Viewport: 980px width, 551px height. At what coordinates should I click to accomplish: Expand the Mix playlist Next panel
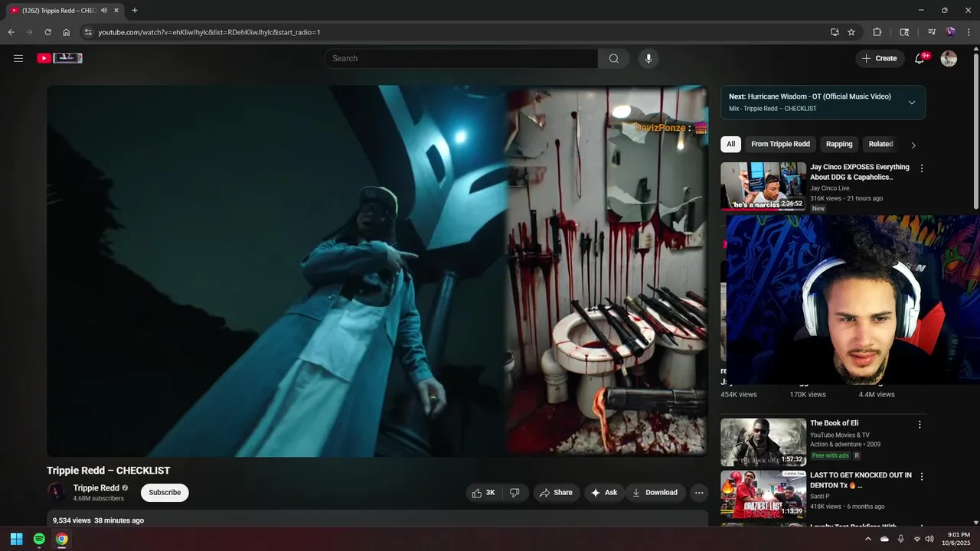tap(911, 103)
